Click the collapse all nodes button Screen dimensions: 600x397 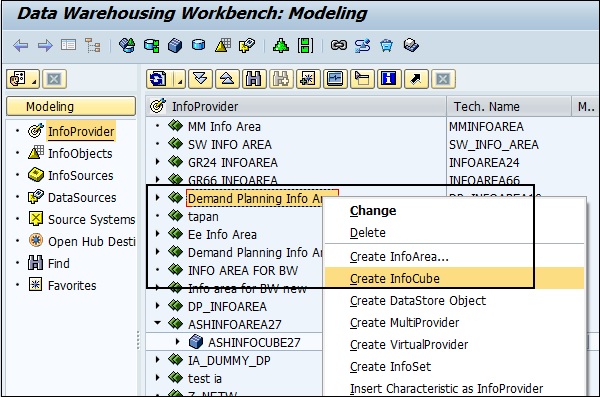pyautogui.click(x=227, y=79)
